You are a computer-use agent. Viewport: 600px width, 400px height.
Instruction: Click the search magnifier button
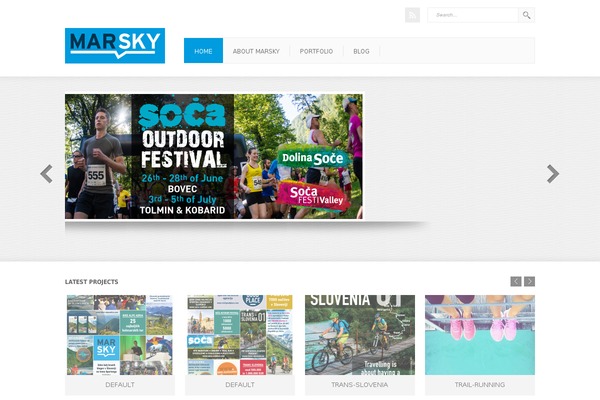point(527,15)
